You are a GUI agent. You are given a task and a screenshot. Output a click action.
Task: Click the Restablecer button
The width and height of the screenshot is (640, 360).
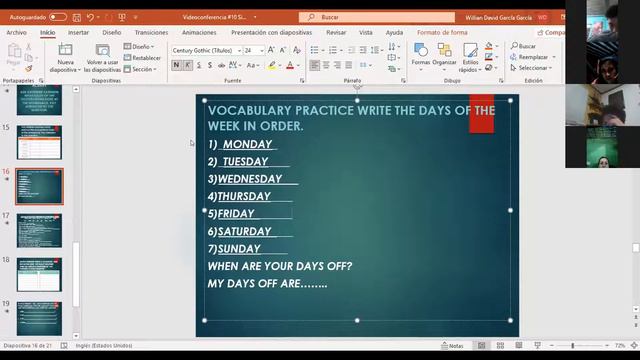[142, 58]
